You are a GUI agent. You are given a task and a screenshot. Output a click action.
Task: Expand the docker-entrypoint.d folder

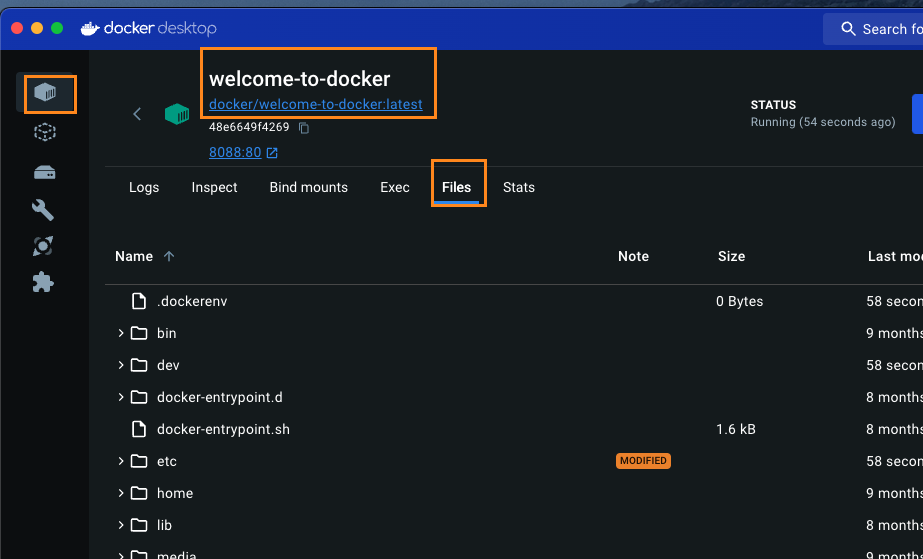click(121, 397)
